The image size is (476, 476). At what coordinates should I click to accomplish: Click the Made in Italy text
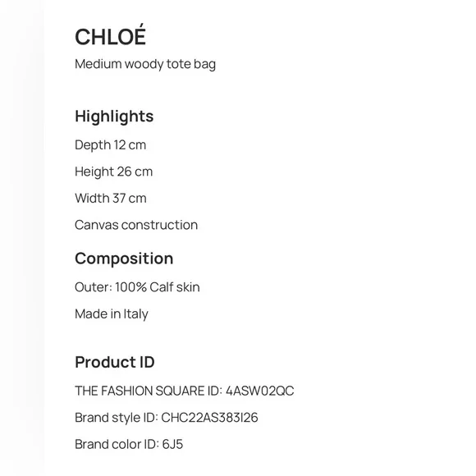coord(112,314)
